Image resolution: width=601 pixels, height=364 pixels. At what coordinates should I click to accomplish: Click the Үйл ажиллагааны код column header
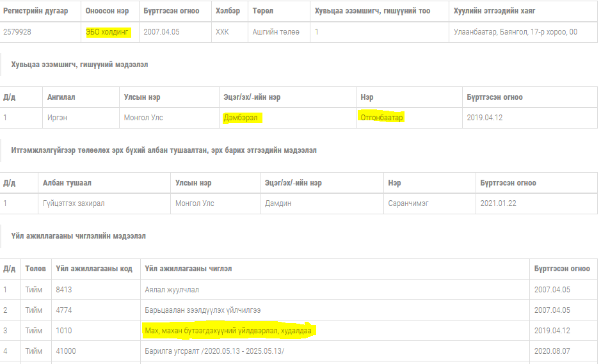coord(94,269)
